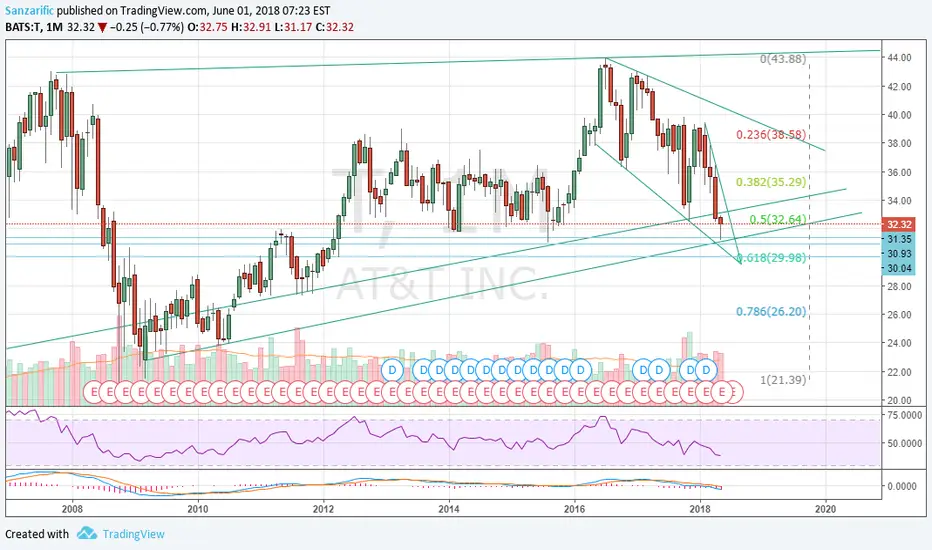Click the 36.00 price axis label
Image resolution: width=932 pixels, height=550 pixels.
point(899,172)
